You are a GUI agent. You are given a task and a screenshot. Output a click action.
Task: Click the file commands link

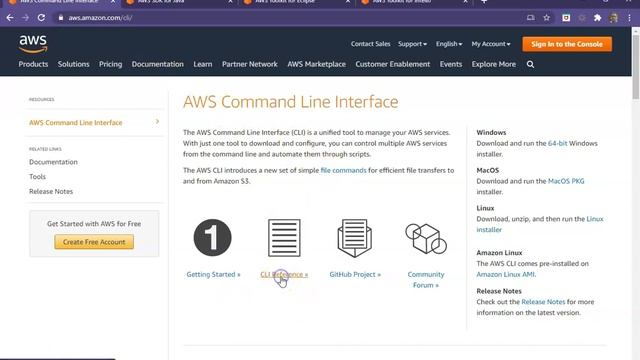[x=343, y=170]
